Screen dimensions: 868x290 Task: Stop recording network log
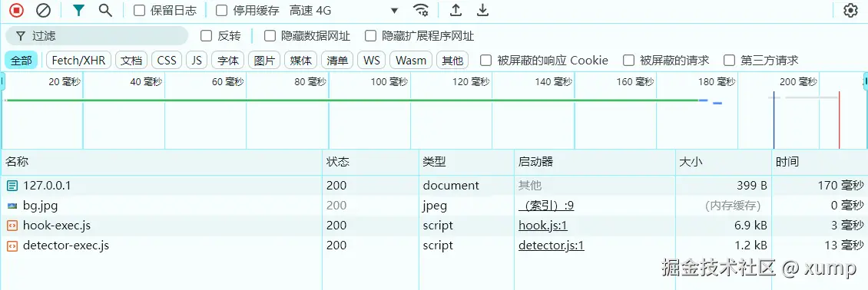coord(17,10)
